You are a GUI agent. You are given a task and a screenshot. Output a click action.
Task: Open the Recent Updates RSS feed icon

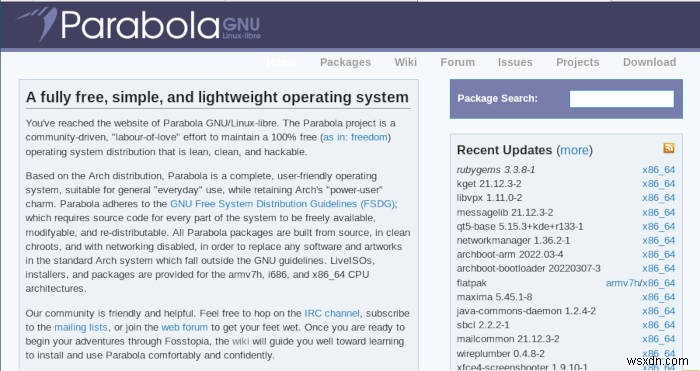pos(668,148)
